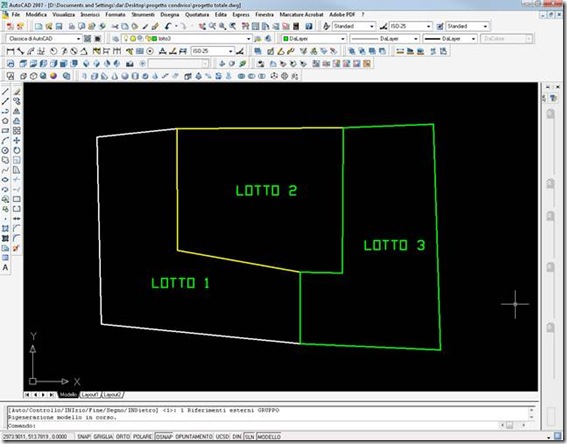567x444 pixels.
Task: Toggle ORTO mode
Action: click(123, 437)
